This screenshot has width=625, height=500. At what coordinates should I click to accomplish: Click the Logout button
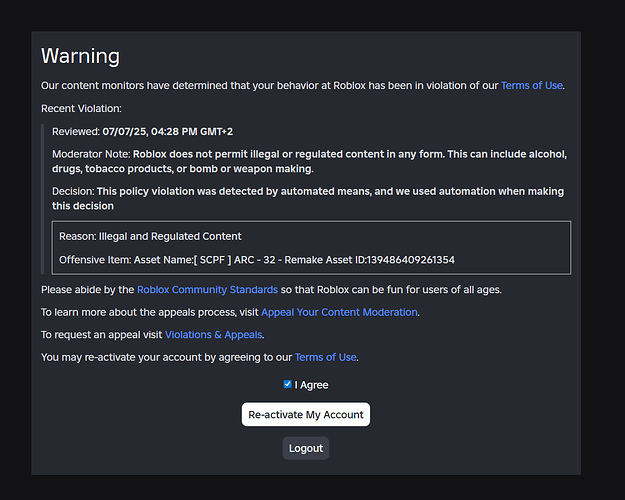pos(306,448)
